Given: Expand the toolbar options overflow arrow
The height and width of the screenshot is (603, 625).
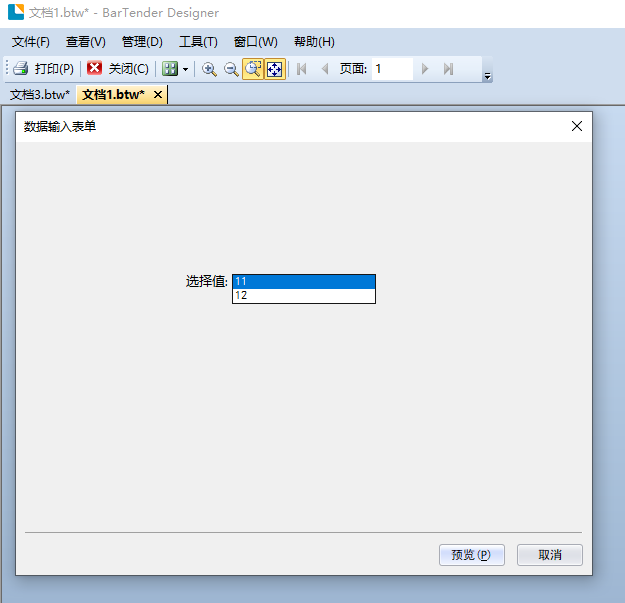Looking at the screenshot, I should pos(487,76).
